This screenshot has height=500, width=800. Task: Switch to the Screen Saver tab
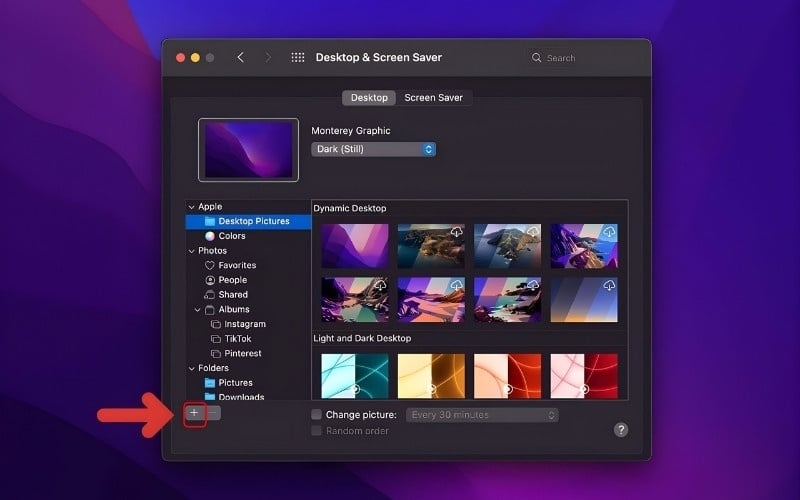click(434, 98)
